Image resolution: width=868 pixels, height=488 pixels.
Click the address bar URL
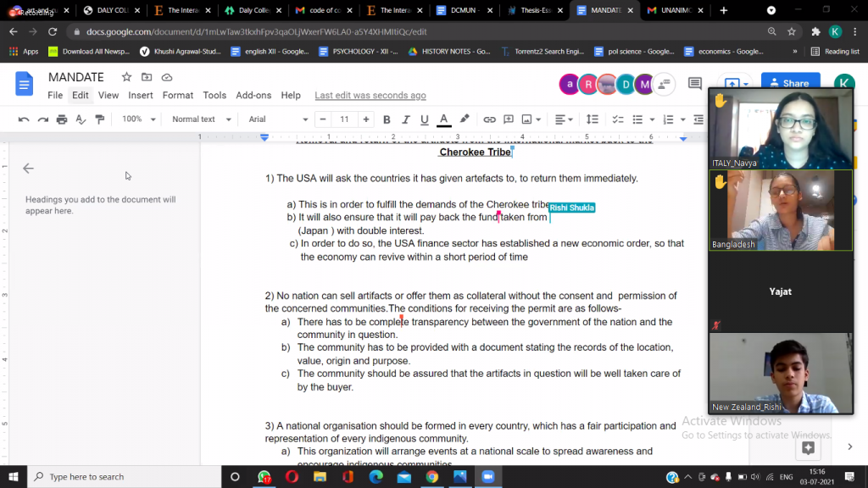256,31
